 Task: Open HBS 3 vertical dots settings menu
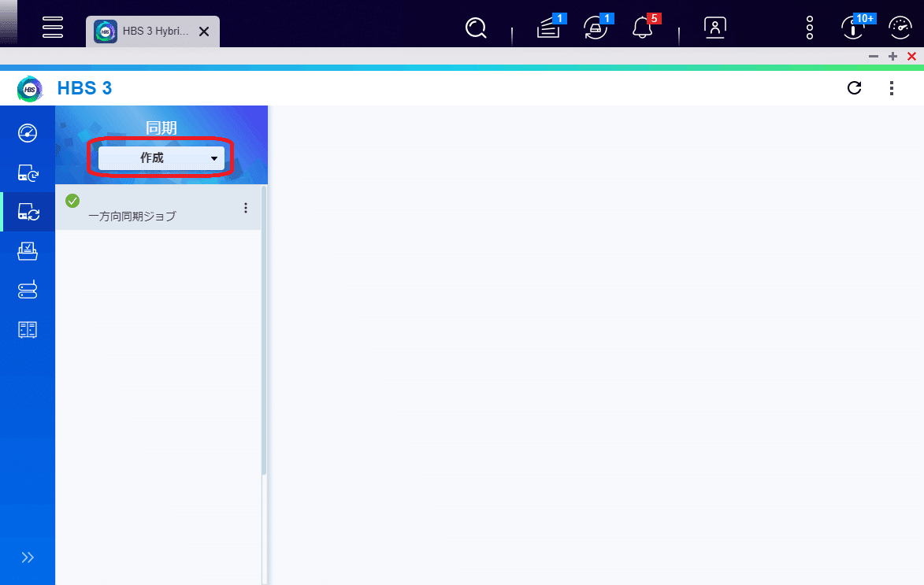pyautogui.click(x=891, y=88)
